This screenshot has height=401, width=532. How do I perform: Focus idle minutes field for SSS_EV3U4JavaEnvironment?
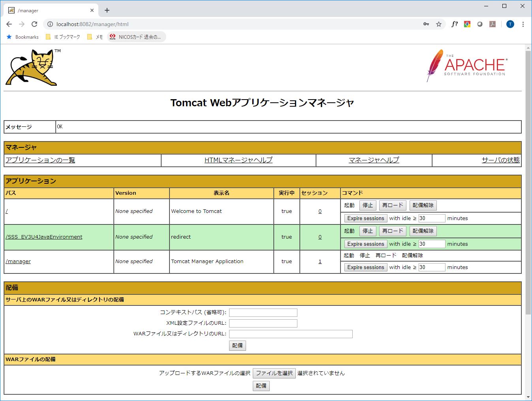[432, 244]
